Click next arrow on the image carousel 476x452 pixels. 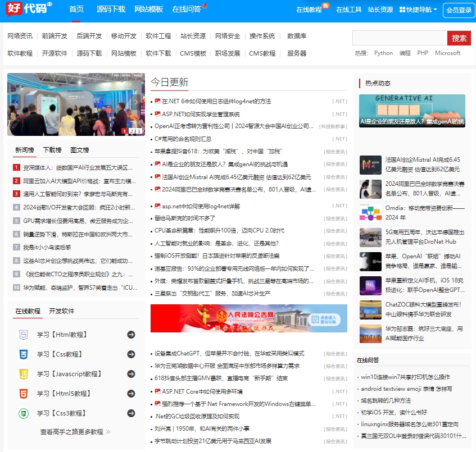(136, 102)
